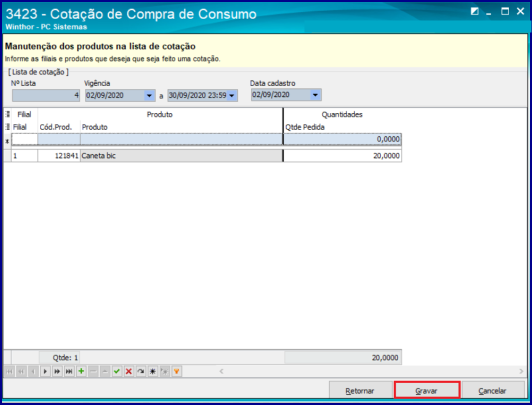The width and height of the screenshot is (532, 405).
Task: Click product code 121841
Action: pyautogui.click(x=59, y=156)
